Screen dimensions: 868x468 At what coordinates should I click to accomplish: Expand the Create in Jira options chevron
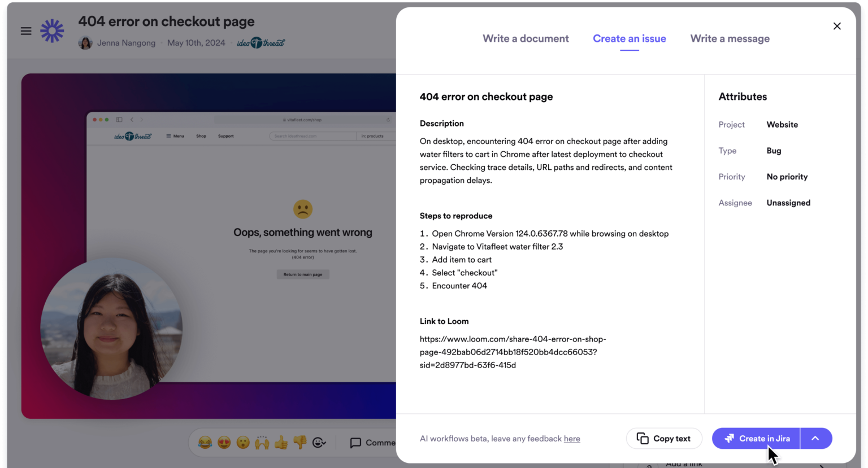[815, 438]
